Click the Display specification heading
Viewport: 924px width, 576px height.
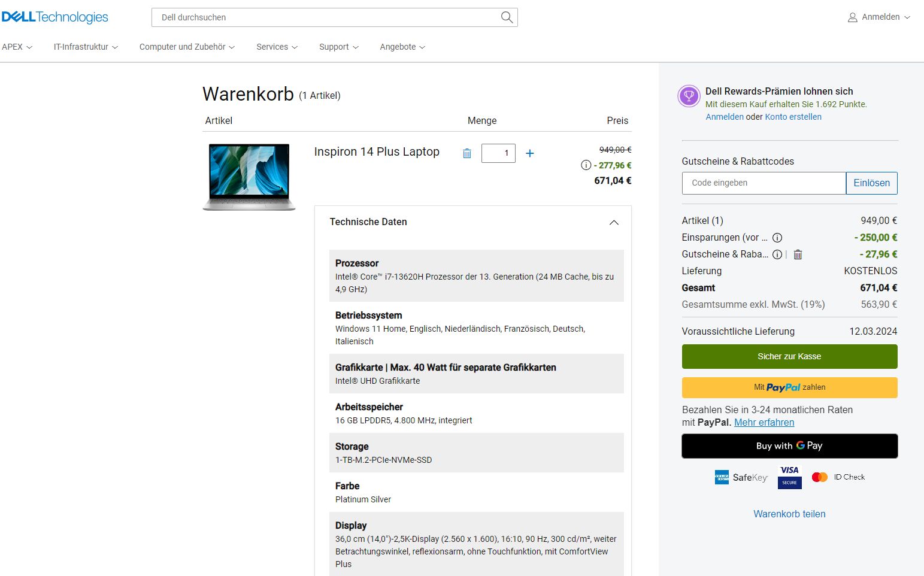(351, 526)
